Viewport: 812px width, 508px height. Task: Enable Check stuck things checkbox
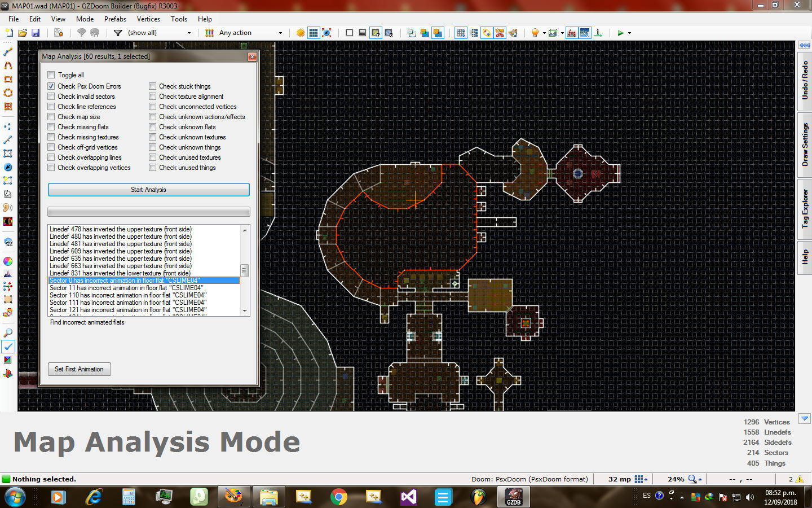(x=153, y=86)
